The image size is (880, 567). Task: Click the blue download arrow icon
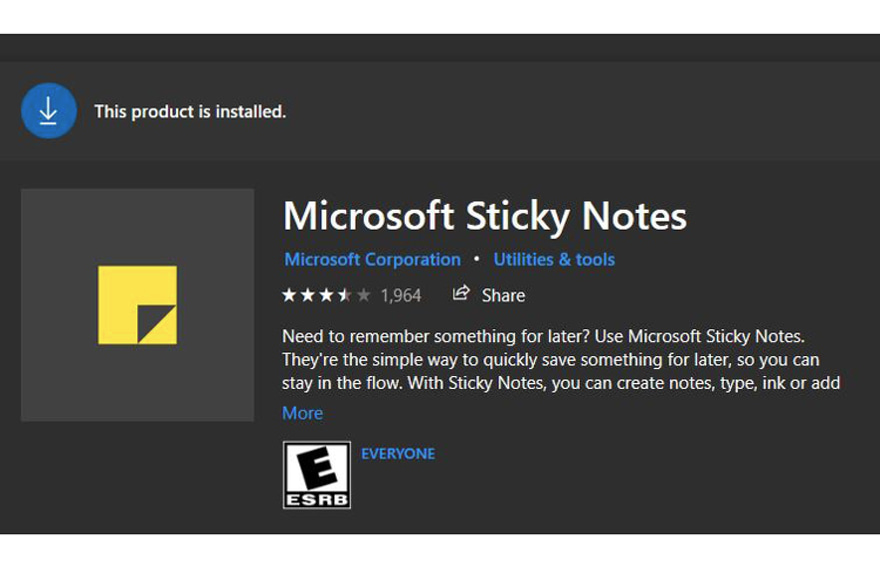click(48, 112)
